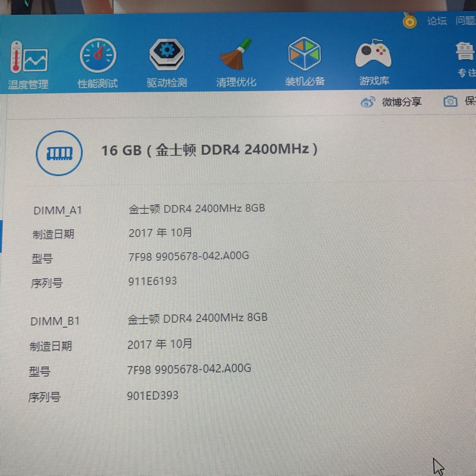The image size is (476, 476).
Task: Click the 序列号 label under DIMM_B1
Action: click(44, 397)
